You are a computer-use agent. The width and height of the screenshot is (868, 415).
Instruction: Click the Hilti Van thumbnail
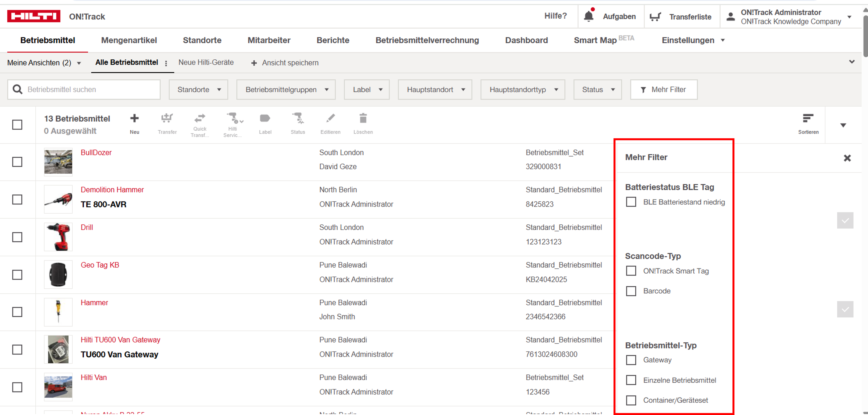coord(58,387)
